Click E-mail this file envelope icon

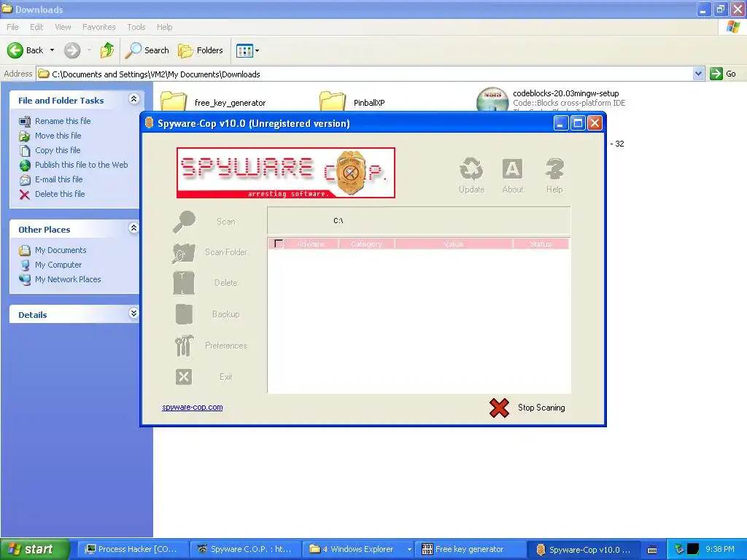pyautogui.click(x=25, y=179)
